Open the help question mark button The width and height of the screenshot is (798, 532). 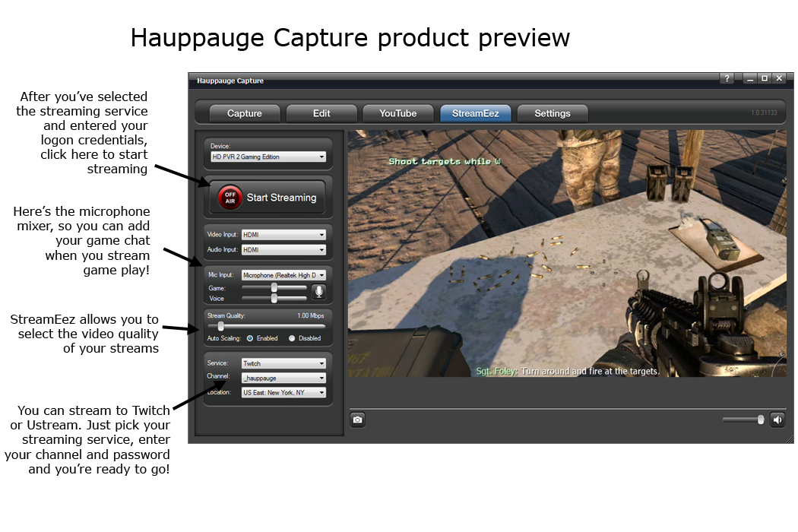[x=727, y=79]
